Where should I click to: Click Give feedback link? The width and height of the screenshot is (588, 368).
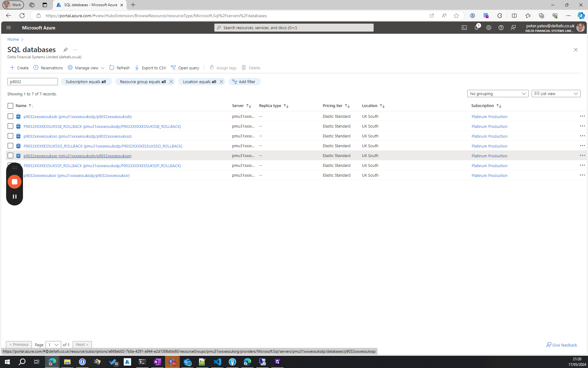(x=562, y=345)
